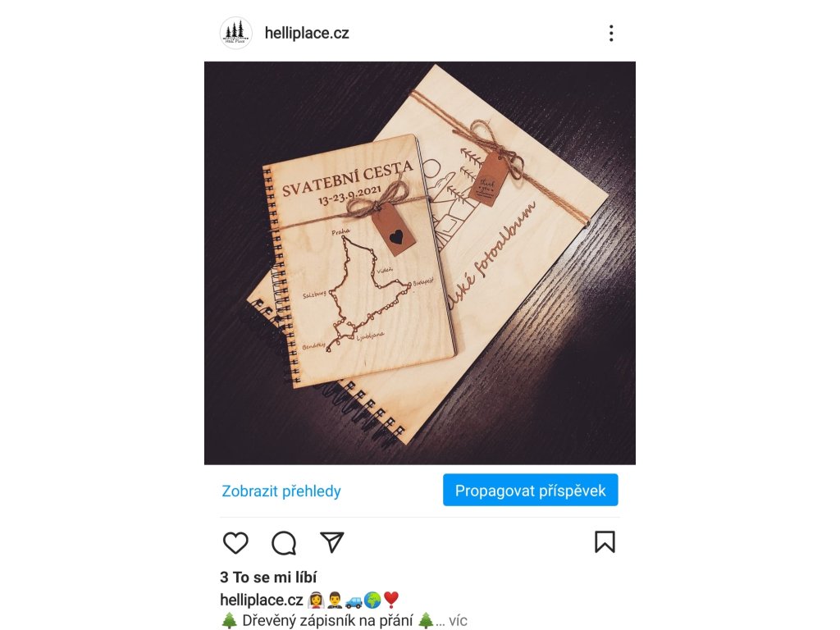
Task: Click the blue car emoji in the caption
Action: click(x=353, y=600)
